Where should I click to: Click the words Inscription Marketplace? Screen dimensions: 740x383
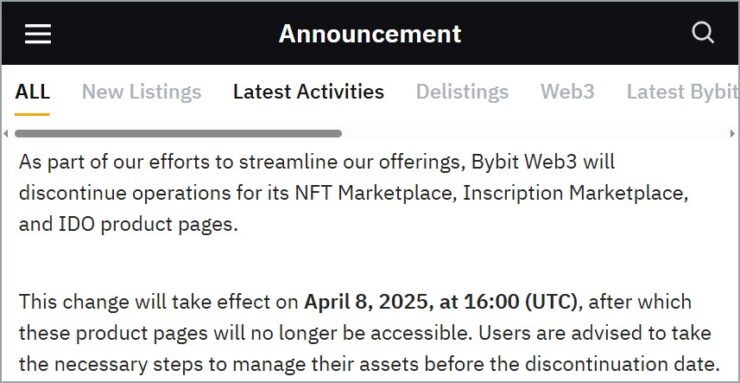pyautogui.click(x=575, y=193)
